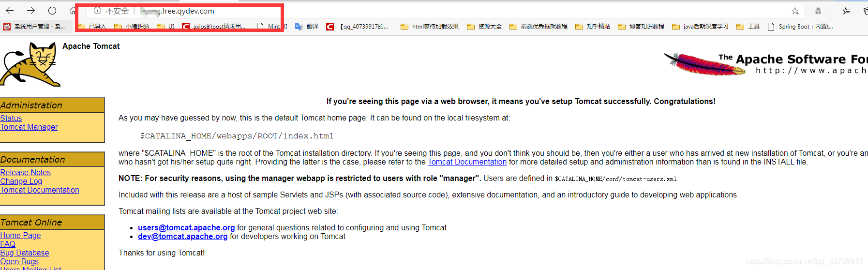The image size is (868, 270).
Task: Open the qq_40739917 CSDN bookmark
Action: point(358,27)
